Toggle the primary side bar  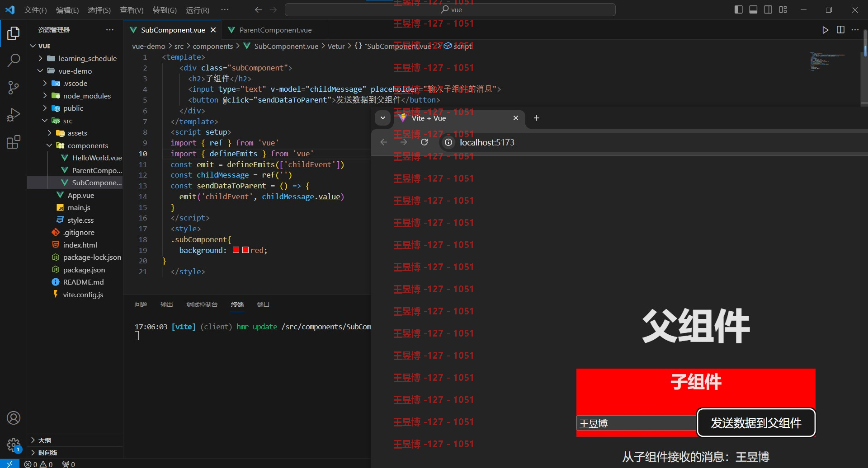(x=739, y=10)
